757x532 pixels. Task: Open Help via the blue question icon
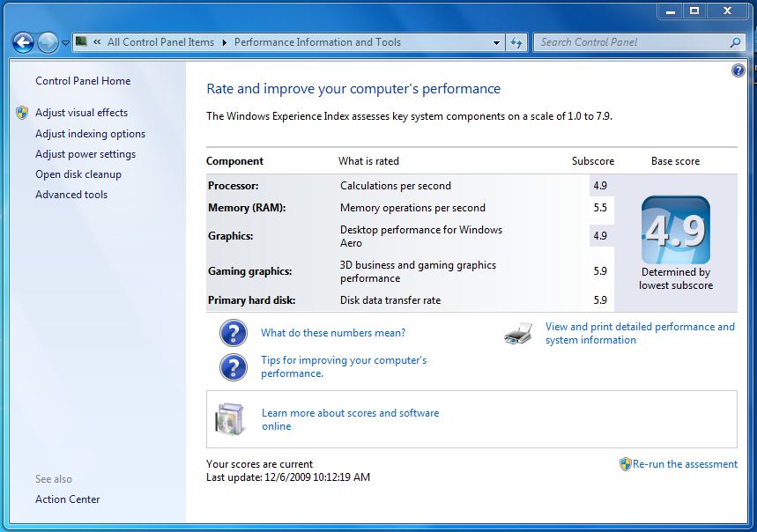pyautogui.click(x=738, y=70)
